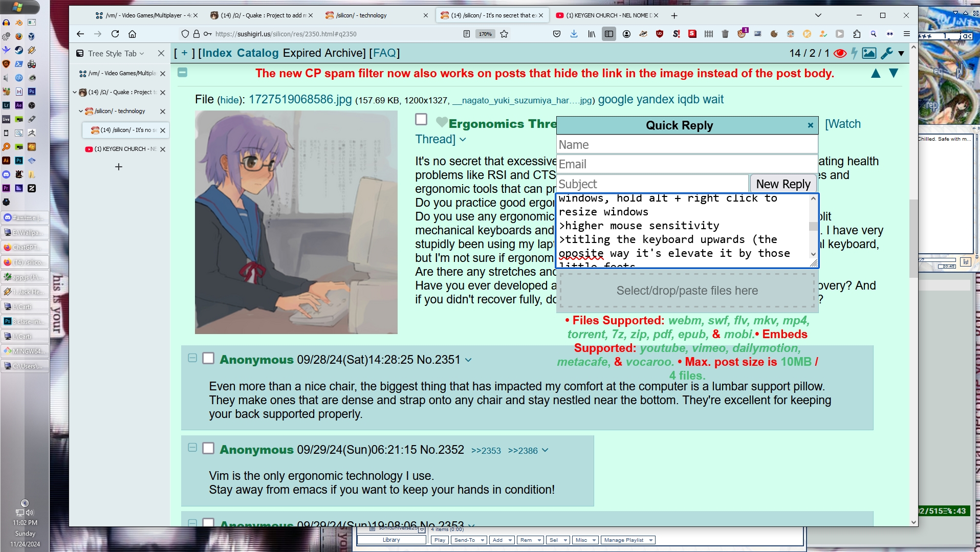Viewport: 980px width, 552px height.
Task: Collapse post No.2352 with minus box
Action: click(x=192, y=448)
